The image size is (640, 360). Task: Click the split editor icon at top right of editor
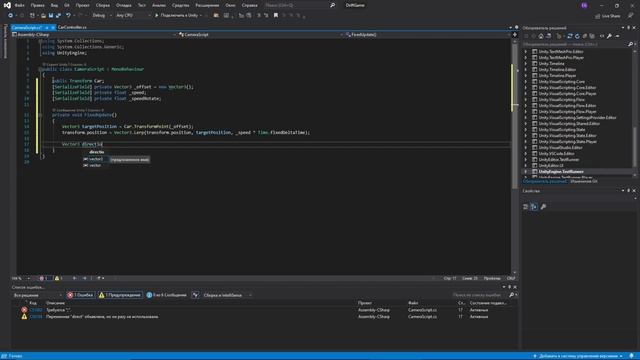[514, 35]
